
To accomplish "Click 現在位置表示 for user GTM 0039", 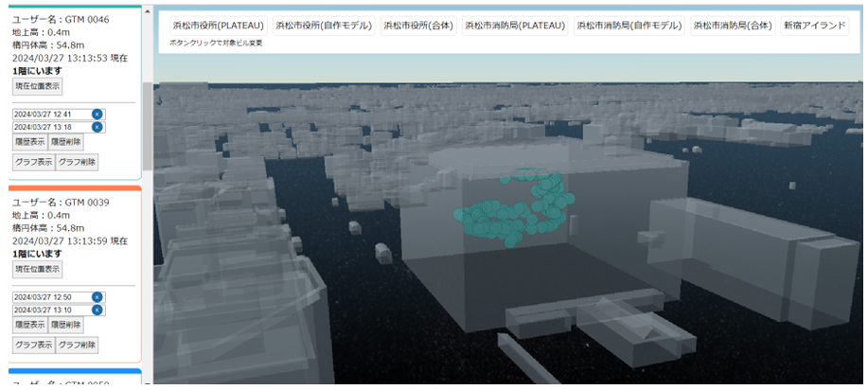I will point(37,270).
